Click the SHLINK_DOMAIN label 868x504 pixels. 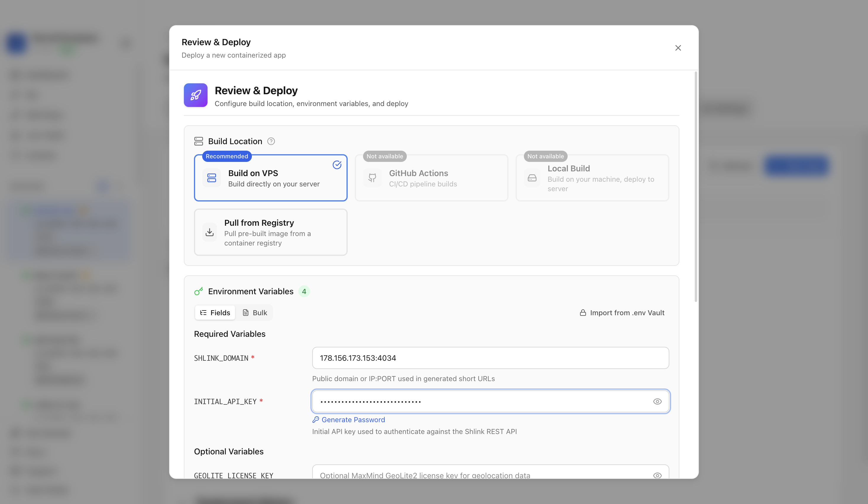tap(221, 358)
